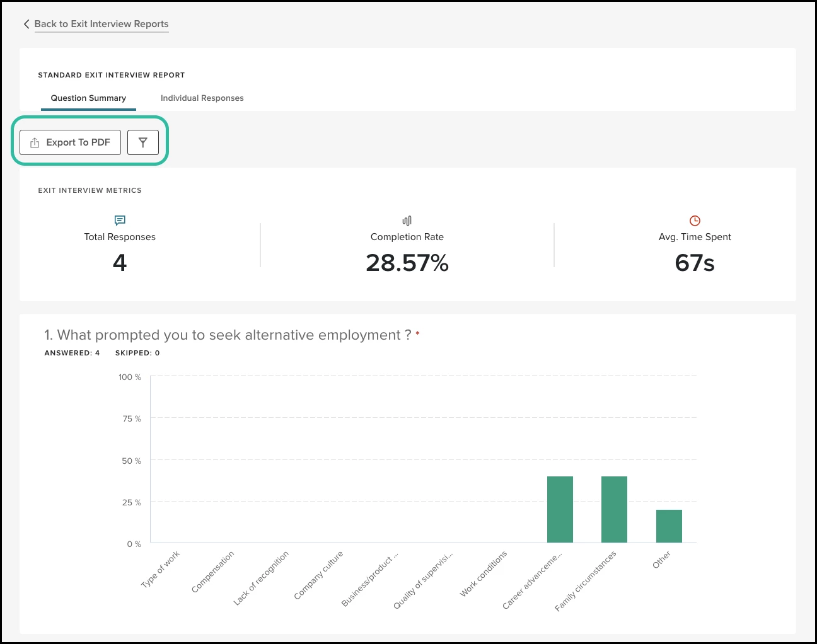Click the Type of work axis label
Screen dimensions: 817x644
click(160, 569)
